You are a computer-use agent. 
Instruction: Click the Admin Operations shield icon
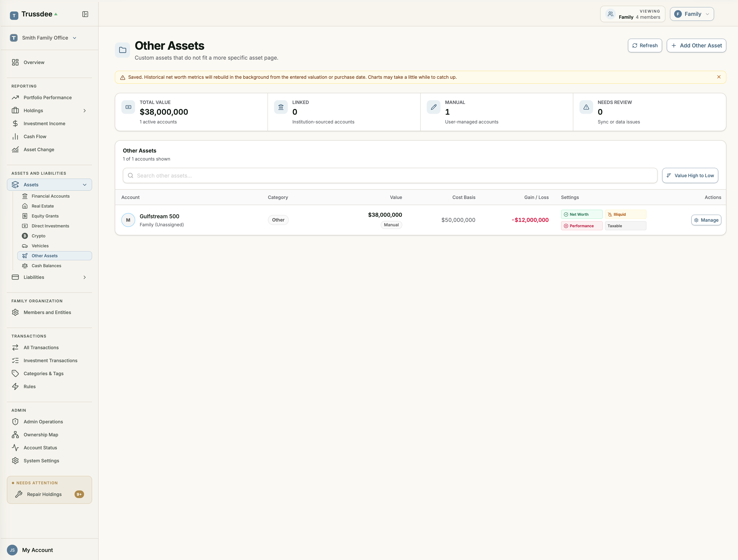[x=15, y=421]
